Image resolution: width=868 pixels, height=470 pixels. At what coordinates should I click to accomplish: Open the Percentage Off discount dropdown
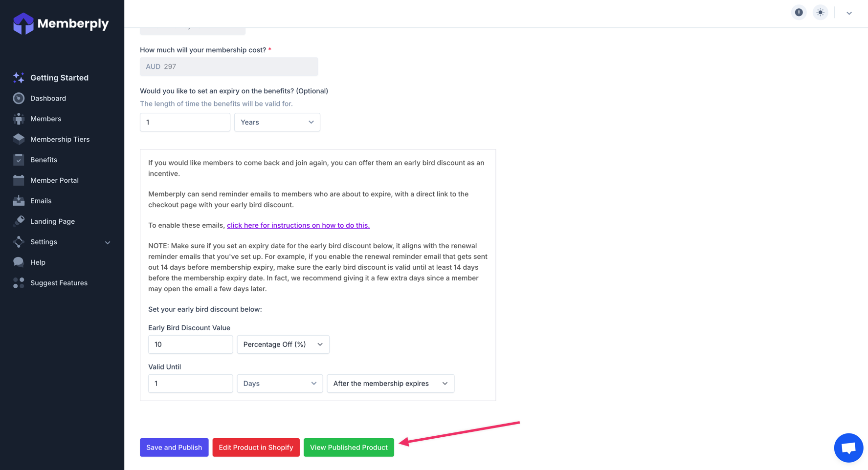point(283,344)
